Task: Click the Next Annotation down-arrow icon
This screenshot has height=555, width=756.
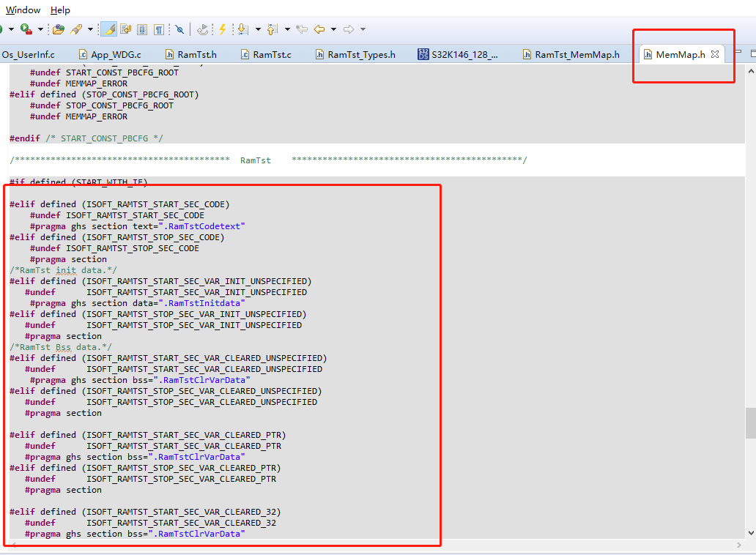Action: [242, 29]
